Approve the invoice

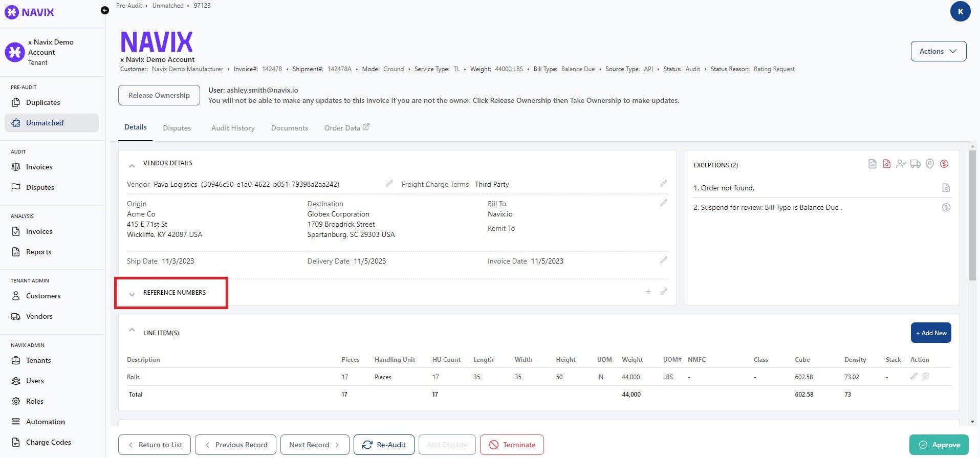tap(939, 445)
